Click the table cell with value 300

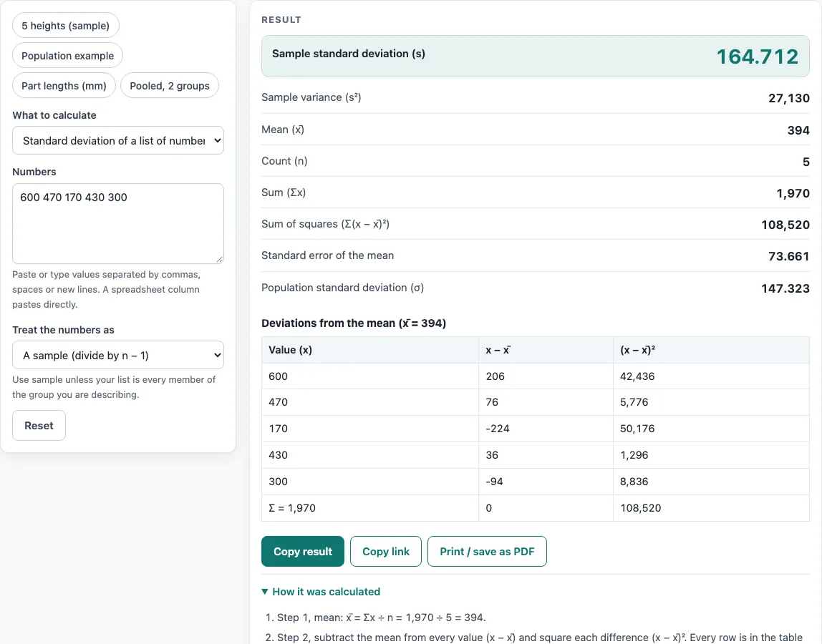[370, 482]
